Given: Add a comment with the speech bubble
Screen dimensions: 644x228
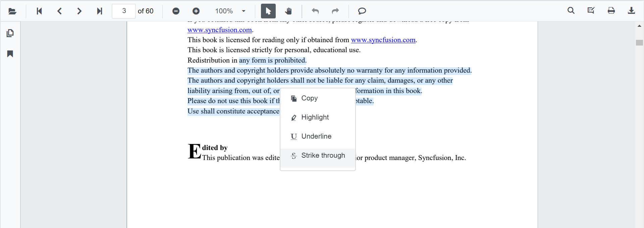Looking at the screenshot, I should tap(362, 11).
